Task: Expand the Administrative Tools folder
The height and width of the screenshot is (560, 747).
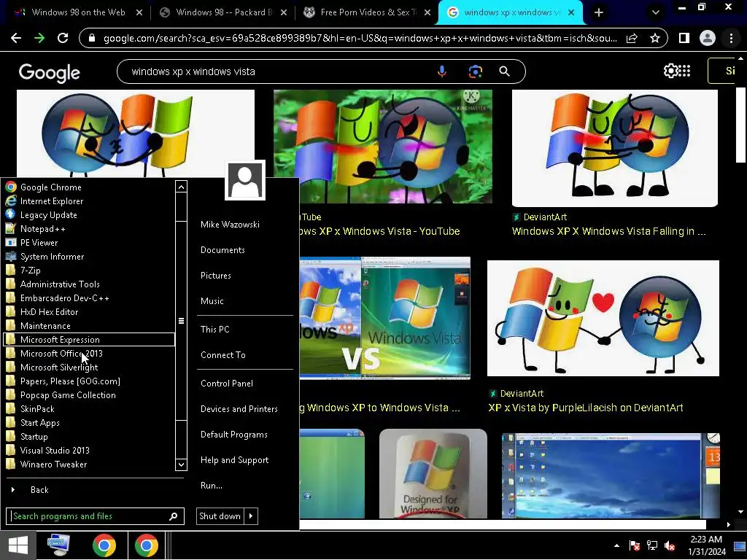Action: (90, 284)
